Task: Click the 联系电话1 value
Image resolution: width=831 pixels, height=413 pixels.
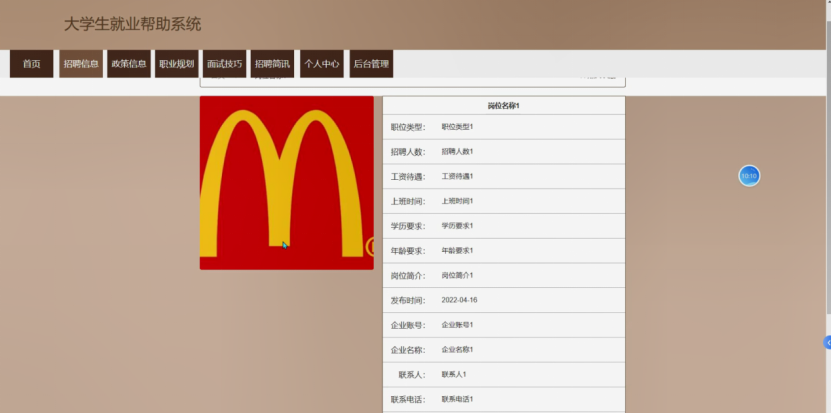Action: pyautogui.click(x=457, y=399)
